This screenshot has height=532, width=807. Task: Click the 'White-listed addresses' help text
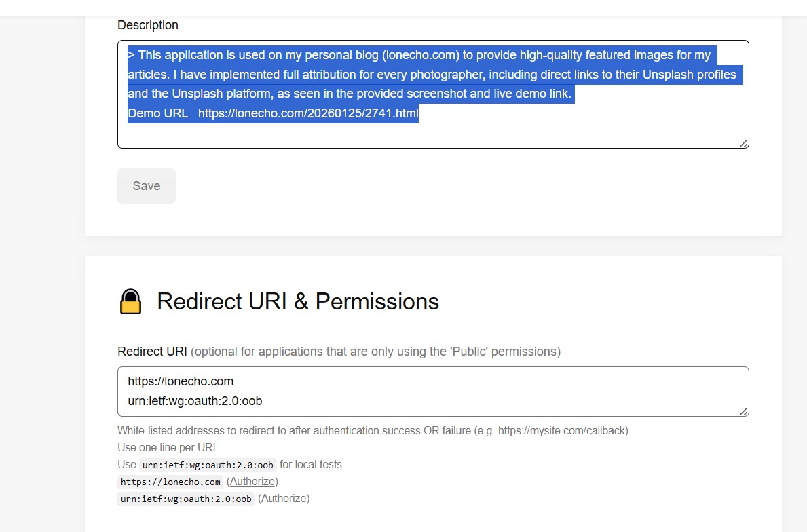[373, 431]
